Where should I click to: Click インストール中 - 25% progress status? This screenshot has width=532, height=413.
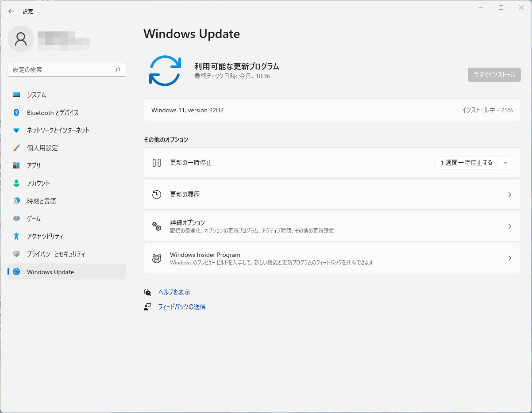487,110
